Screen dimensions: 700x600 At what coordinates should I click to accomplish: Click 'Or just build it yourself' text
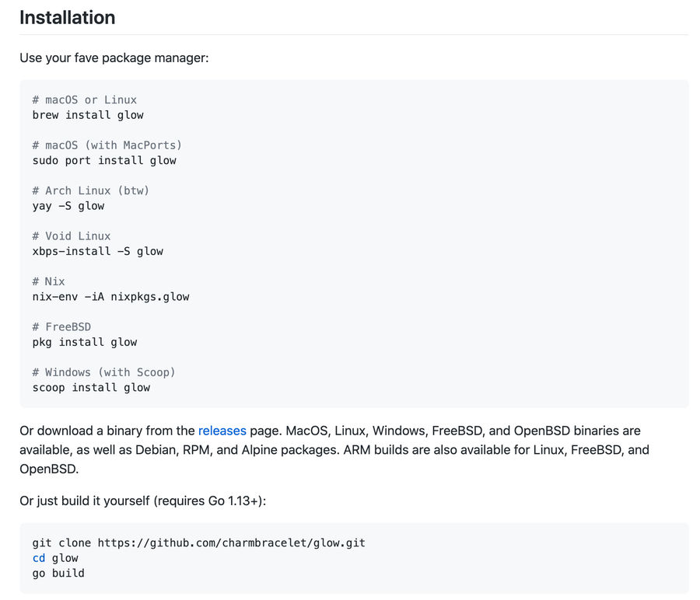tap(143, 501)
